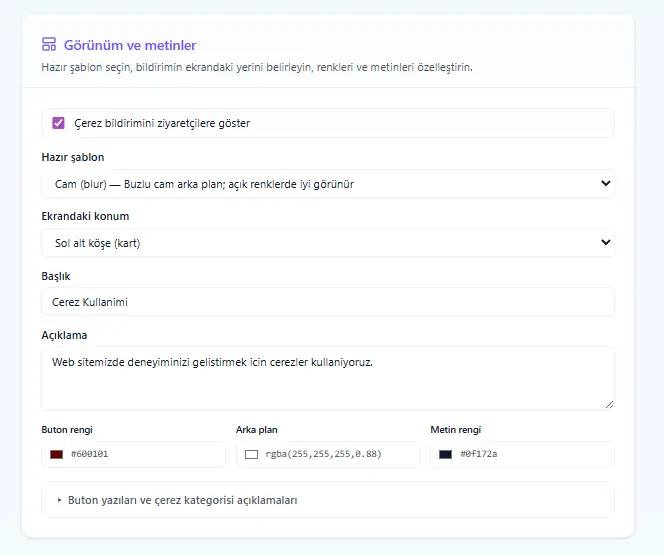Toggle the Çerez bildirimini ziyaretçilere göster checkbox
The height and width of the screenshot is (555, 664).
(58, 123)
